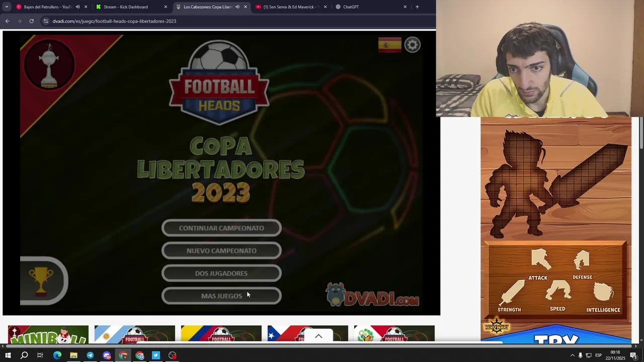Launch Microsoft Edge from taskbar
The image size is (644, 362).
point(57,355)
